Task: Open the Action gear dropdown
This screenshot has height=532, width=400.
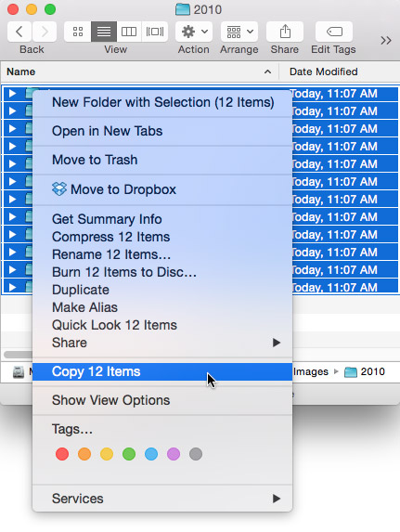Action: coord(194,32)
